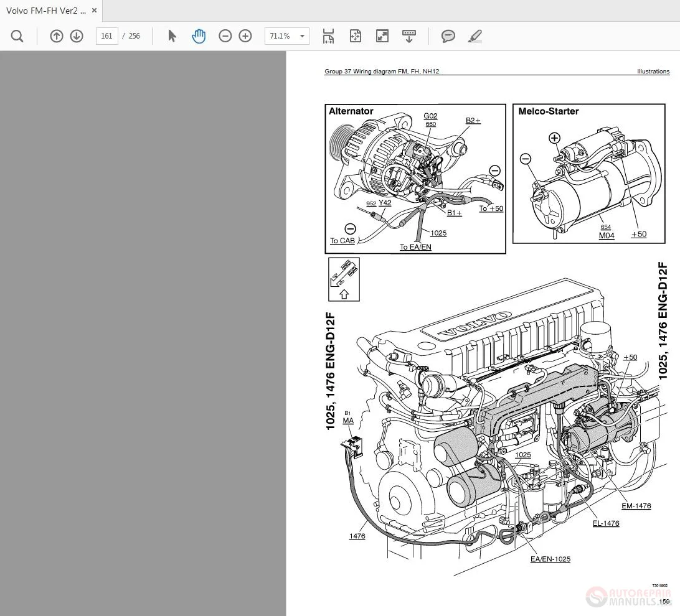
Task: Click the Alternator diagram title
Action: pos(351,111)
